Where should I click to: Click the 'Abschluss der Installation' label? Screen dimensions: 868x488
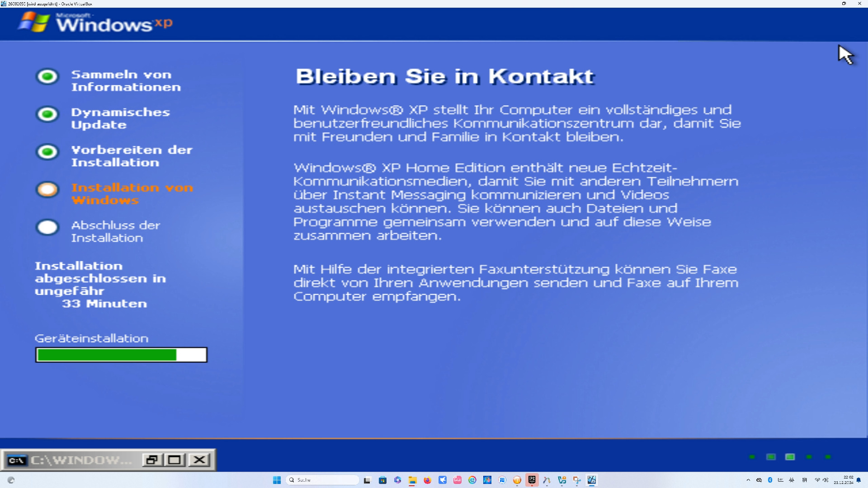[x=115, y=231]
